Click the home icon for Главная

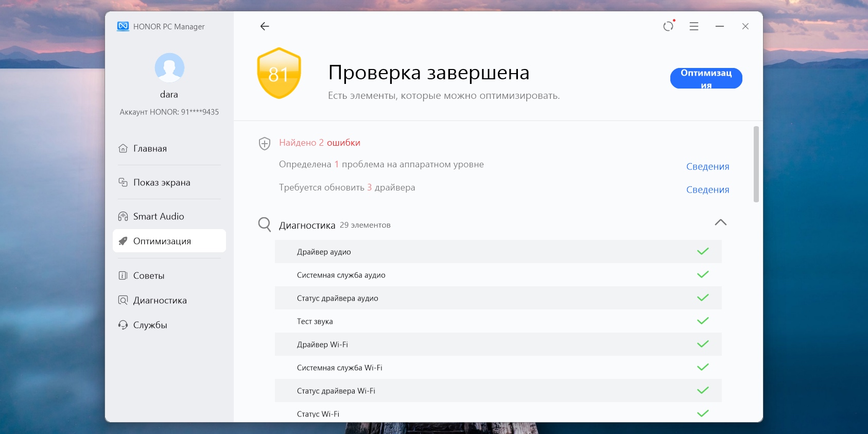point(123,148)
